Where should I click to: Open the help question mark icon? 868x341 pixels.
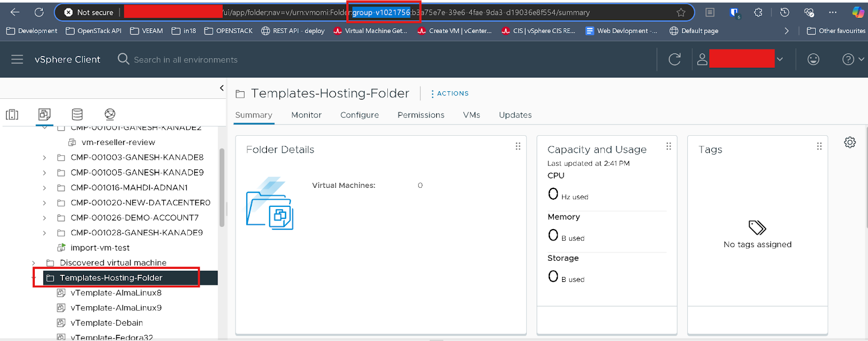tap(848, 59)
